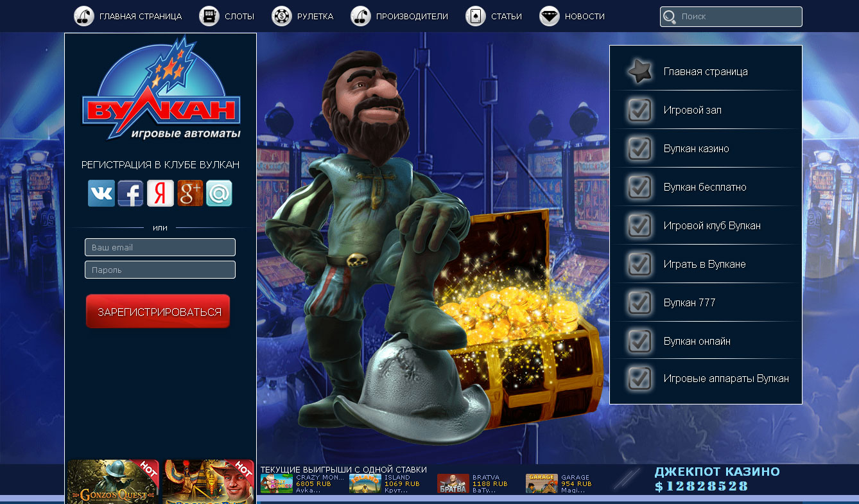Open the Слоты menu item
Image resolution: width=859 pixels, height=504 pixels.
pyautogui.click(x=239, y=16)
